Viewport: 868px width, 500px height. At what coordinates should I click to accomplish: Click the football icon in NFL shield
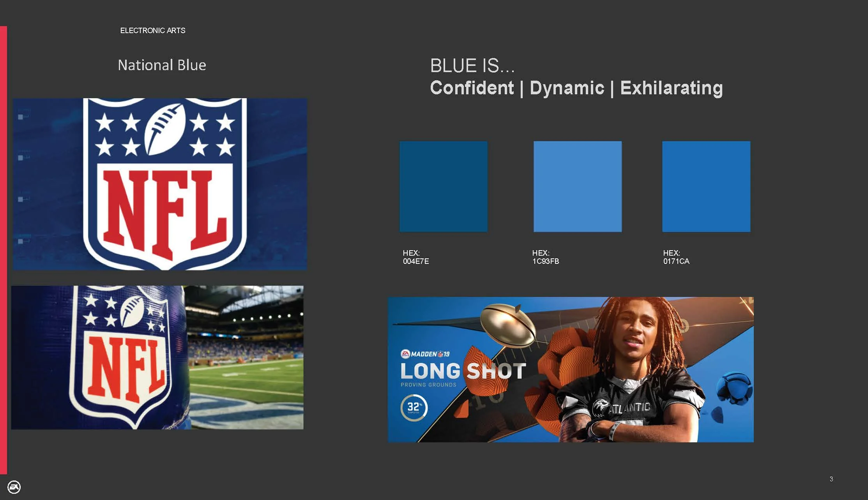click(165, 130)
